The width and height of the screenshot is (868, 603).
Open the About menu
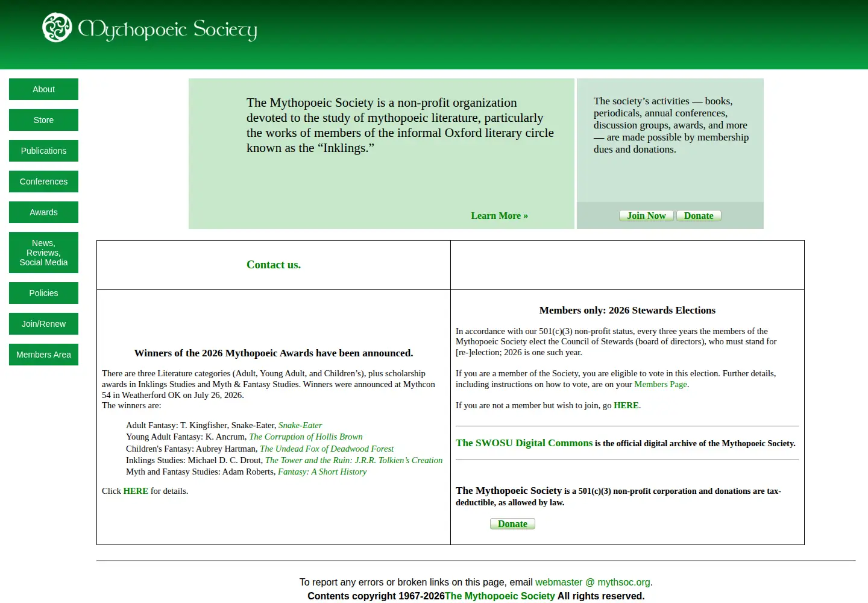pyautogui.click(x=43, y=89)
